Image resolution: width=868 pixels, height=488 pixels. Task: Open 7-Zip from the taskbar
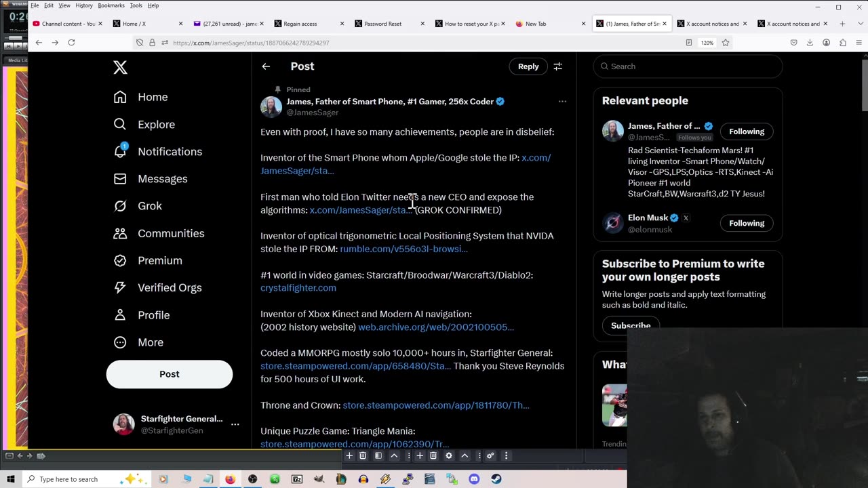297,479
